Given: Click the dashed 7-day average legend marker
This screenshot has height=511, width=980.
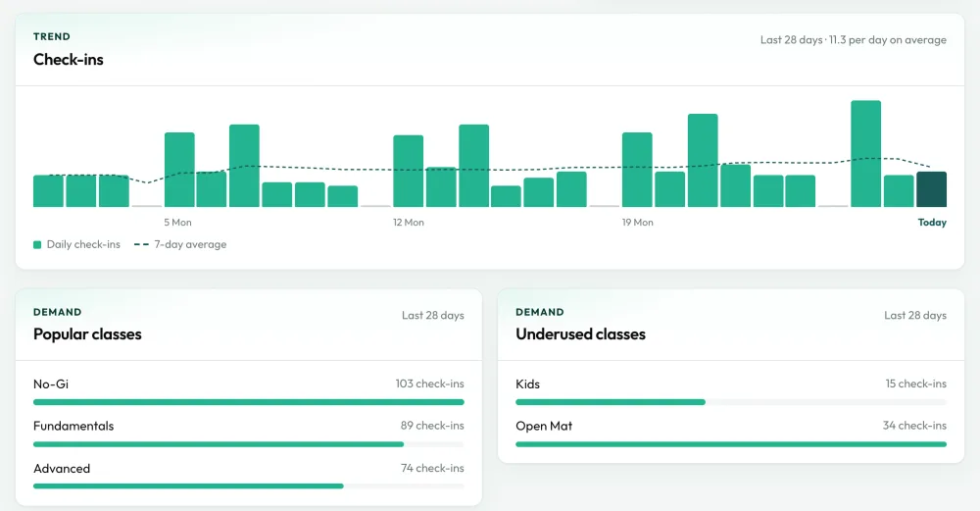Looking at the screenshot, I should pos(141,244).
